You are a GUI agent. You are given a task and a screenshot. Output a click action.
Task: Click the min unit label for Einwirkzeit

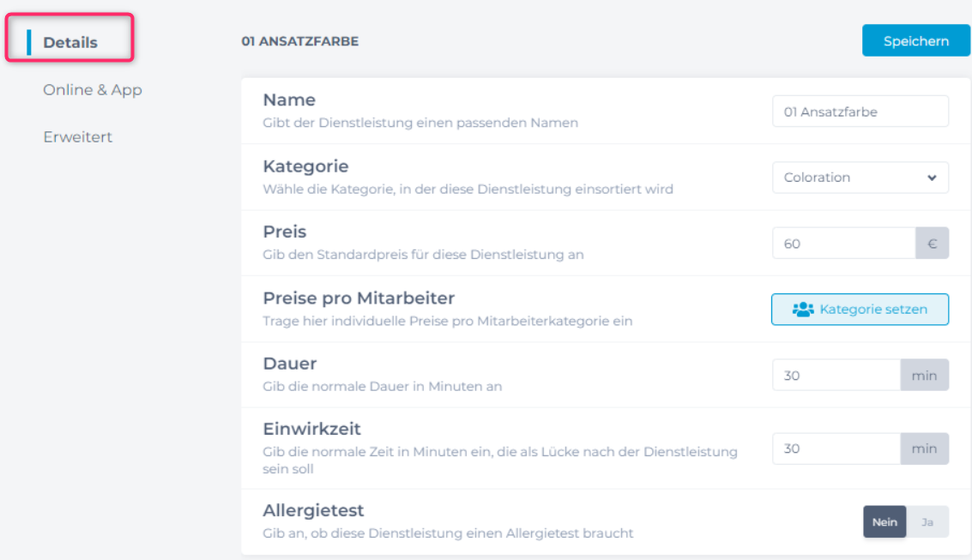pos(924,449)
